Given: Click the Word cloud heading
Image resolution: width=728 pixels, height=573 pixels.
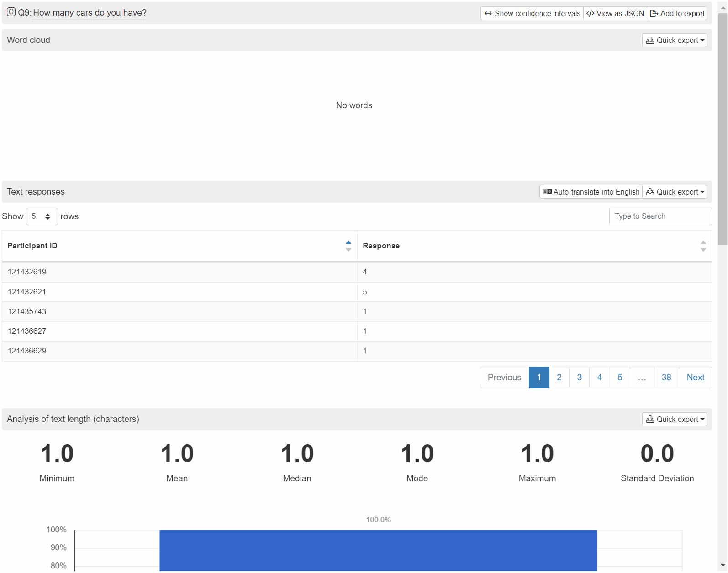Looking at the screenshot, I should [x=28, y=40].
